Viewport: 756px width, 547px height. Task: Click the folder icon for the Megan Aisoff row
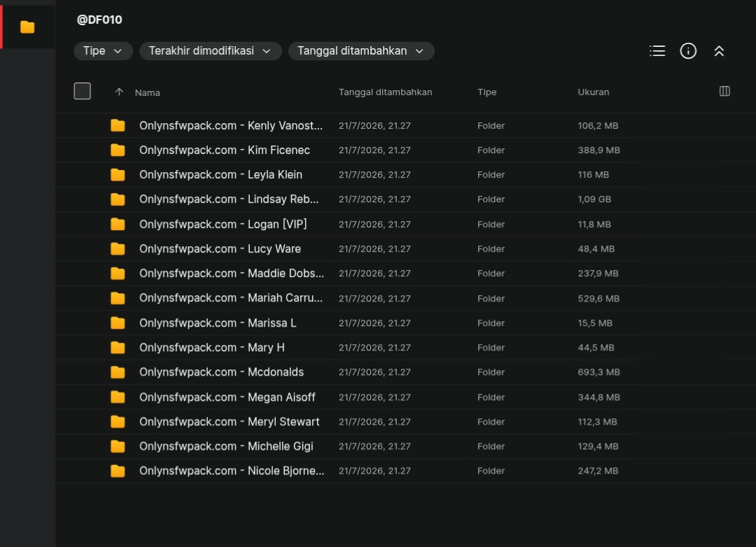(x=118, y=397)
